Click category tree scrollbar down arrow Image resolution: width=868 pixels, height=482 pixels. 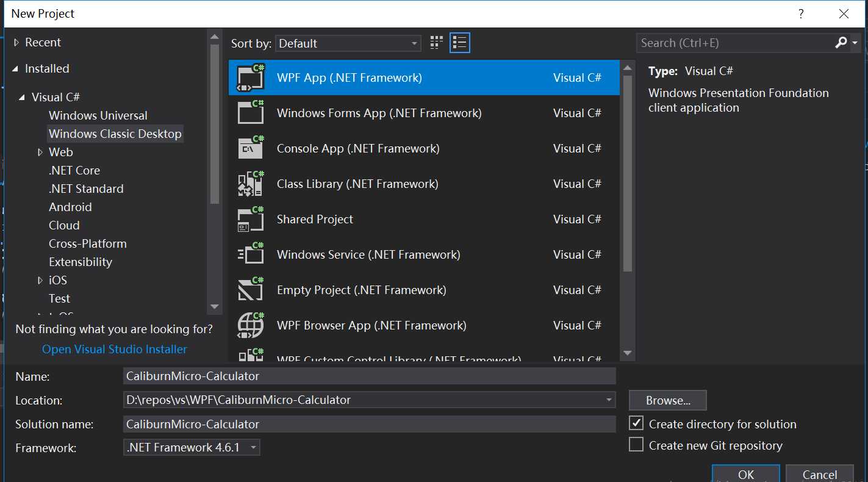coord(215,306)
